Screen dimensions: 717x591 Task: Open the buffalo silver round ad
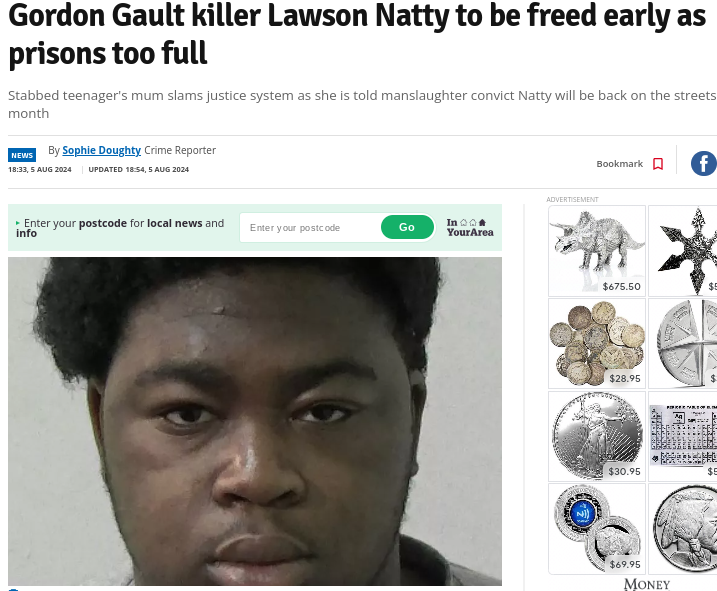[683, 528]
